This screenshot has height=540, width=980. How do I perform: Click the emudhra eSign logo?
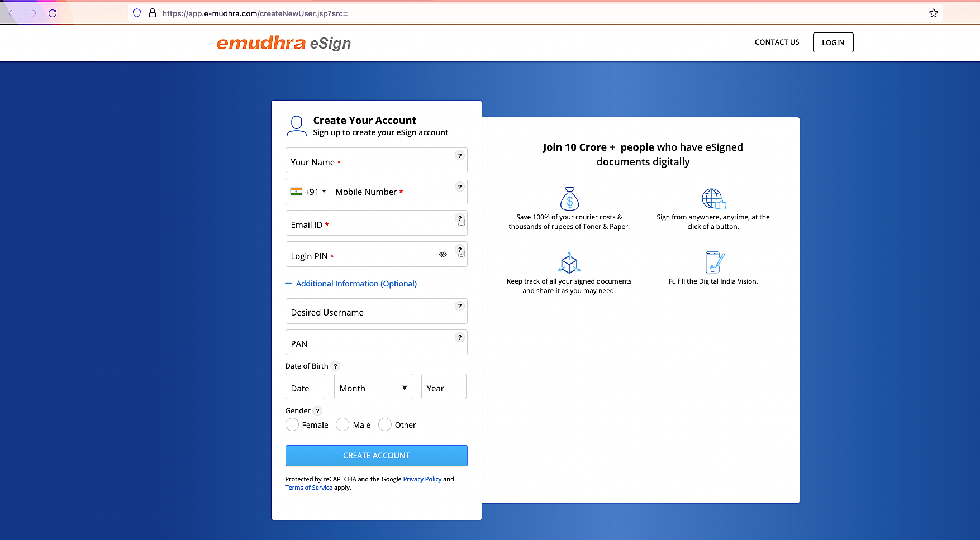284,43
